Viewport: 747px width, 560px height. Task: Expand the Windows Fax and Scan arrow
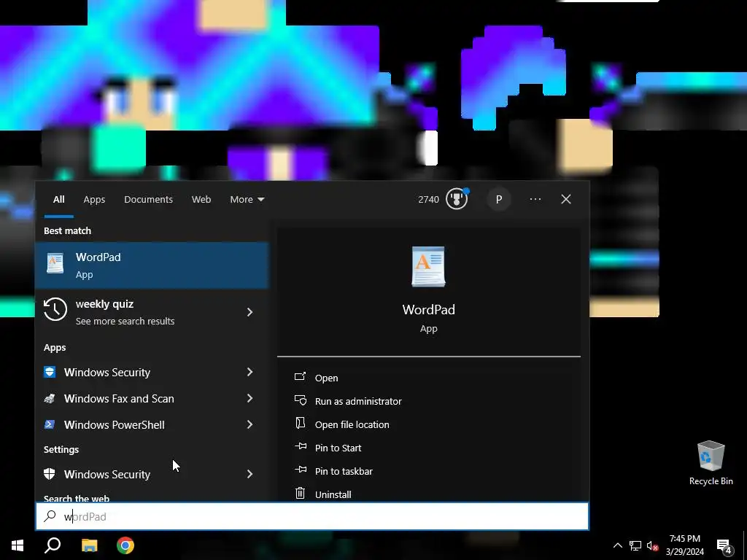[x=249, y=398]
